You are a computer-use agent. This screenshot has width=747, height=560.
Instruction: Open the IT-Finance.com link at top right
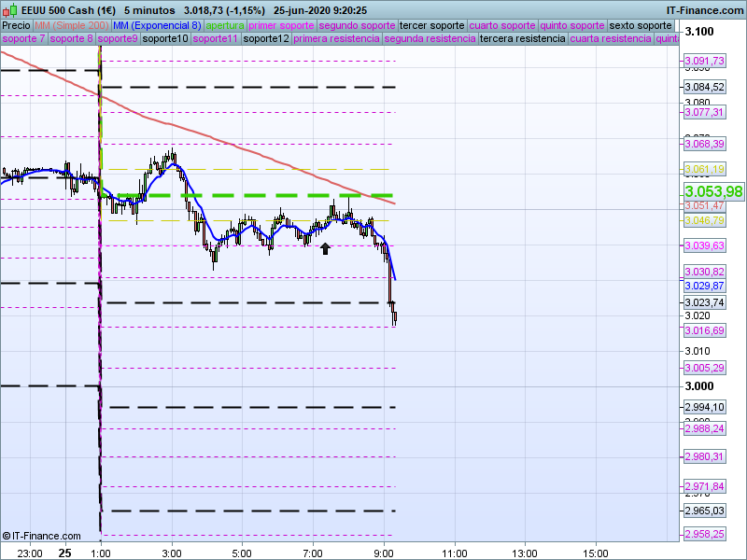pos(705,10)
